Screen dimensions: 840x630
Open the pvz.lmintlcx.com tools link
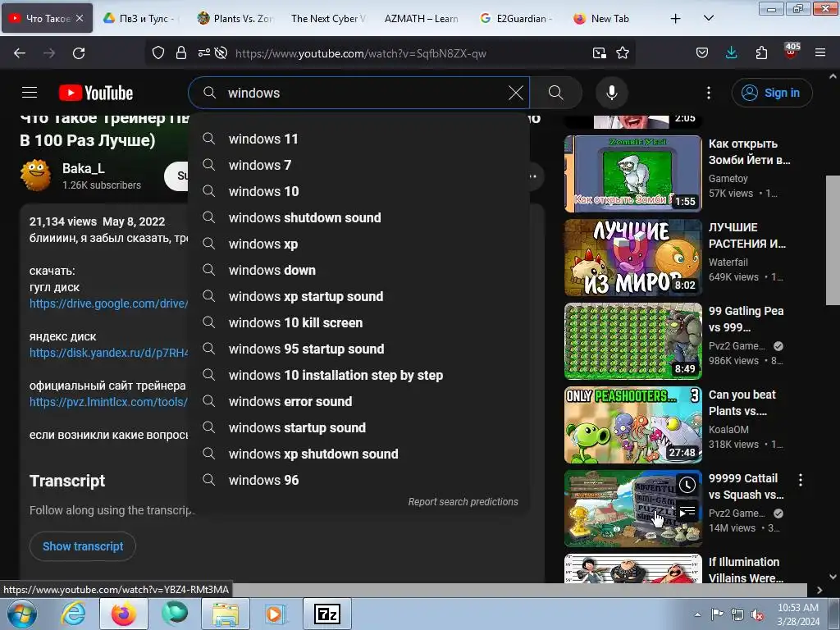pos(108,402)
